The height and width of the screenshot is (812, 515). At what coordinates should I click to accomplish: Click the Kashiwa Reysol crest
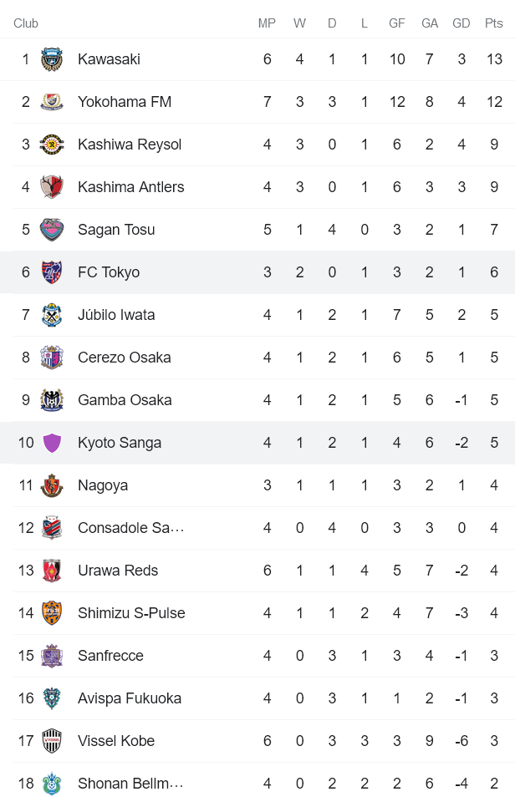(x=54, y=144)
